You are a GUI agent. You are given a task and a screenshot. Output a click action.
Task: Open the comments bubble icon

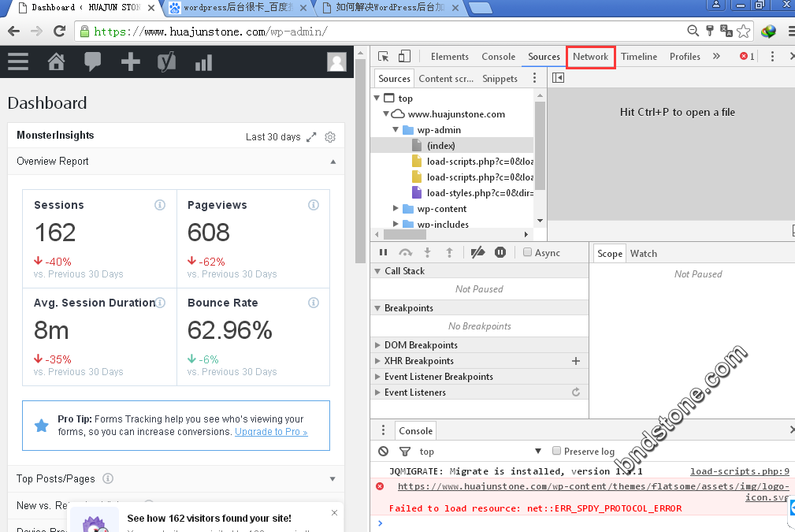coord(92,62)
